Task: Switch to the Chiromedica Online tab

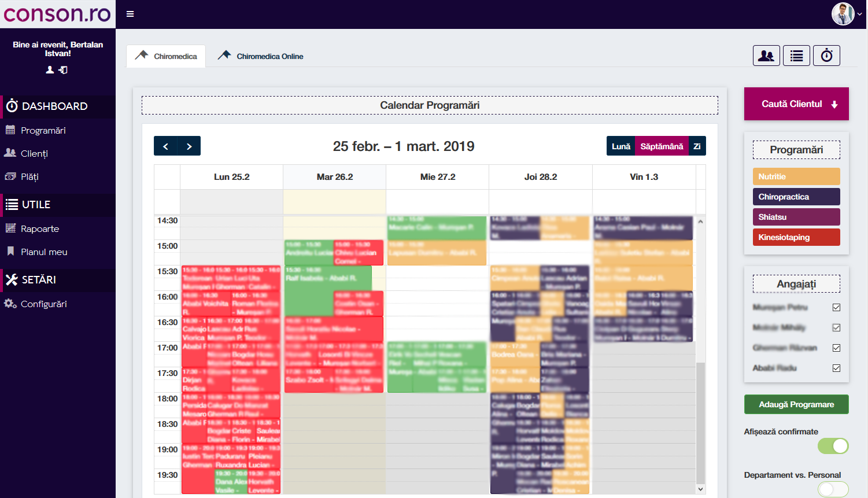Action: tap(261, 56)
